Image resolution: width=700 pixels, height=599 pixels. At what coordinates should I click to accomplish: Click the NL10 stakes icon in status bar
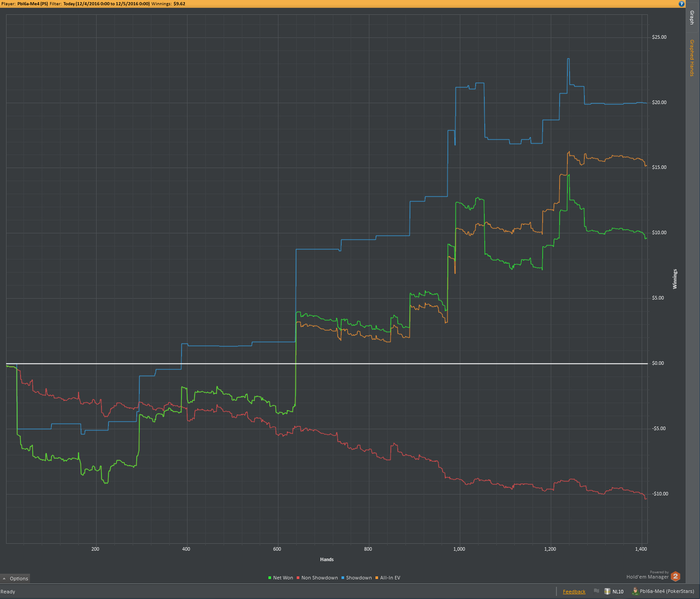(x=607, y=591)
